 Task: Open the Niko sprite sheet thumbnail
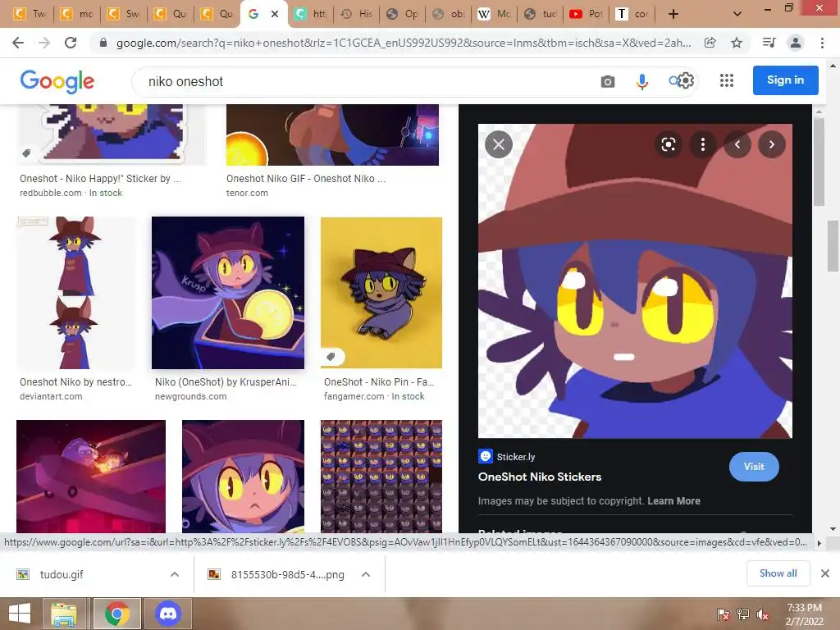381,476
